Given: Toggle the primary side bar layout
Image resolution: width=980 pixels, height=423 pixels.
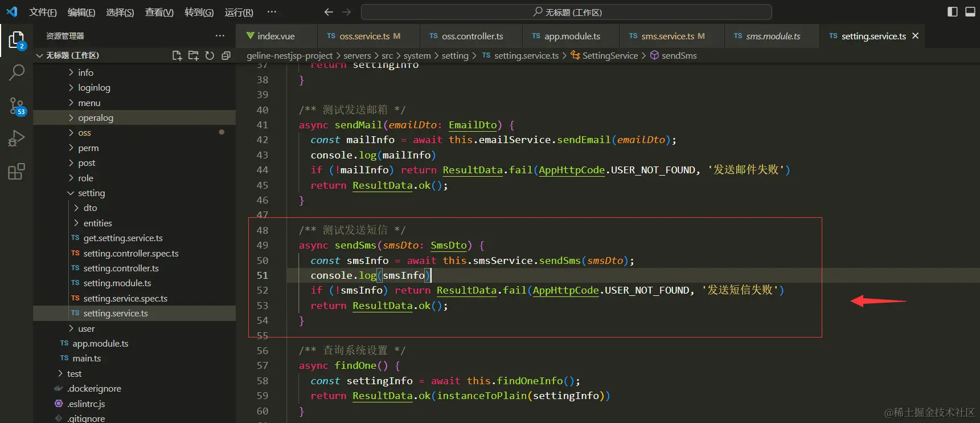Looking at the screenshot, I should click(x=952, y=12).
